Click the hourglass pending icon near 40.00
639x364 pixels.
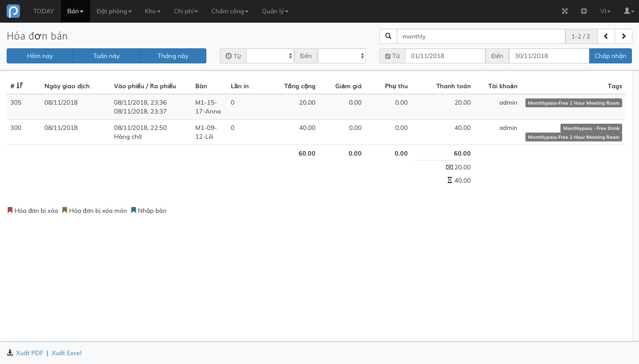[x=450, y=180]
